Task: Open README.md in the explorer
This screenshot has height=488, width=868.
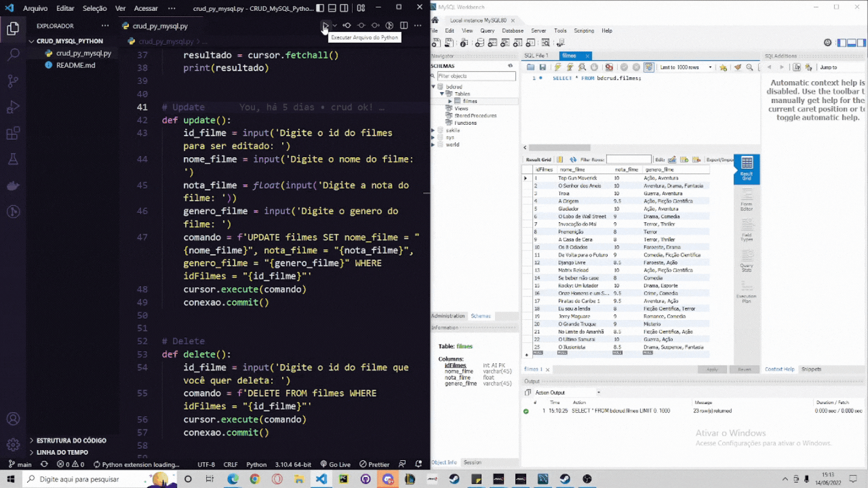Action: pos(75,65)
